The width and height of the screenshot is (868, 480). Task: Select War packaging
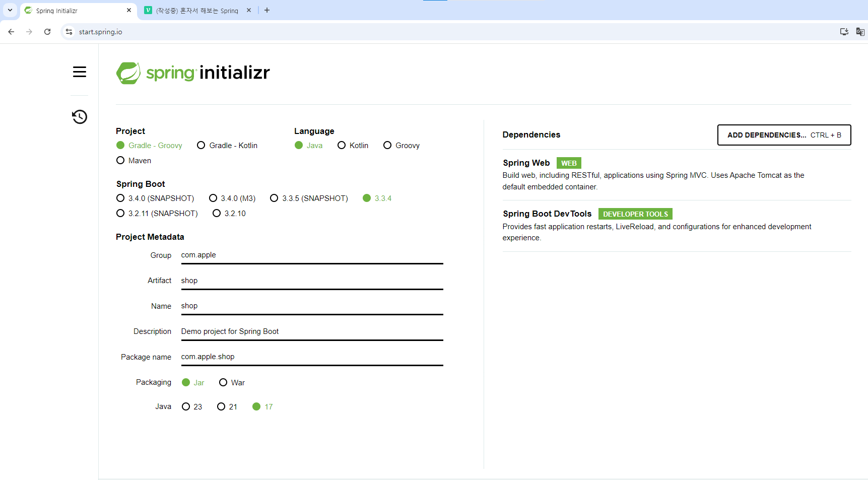pos(232,383)
